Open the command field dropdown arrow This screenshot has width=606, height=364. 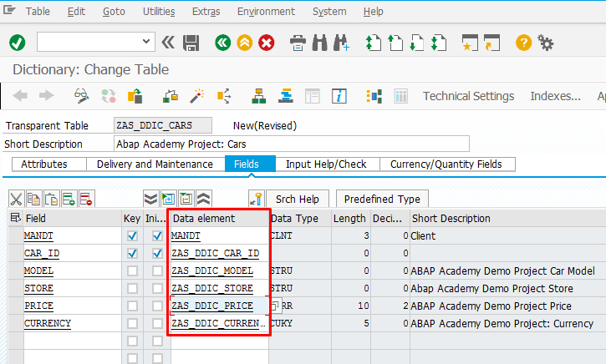(146, 41)
